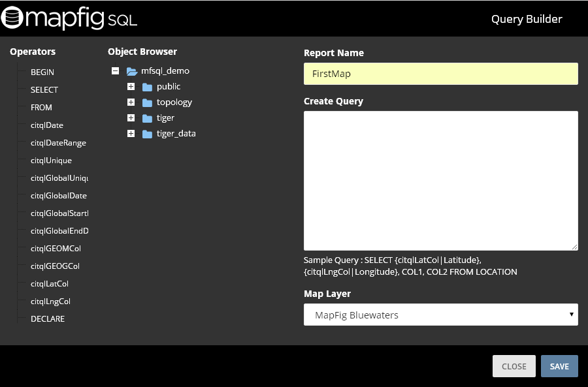
Task: Click the topology folder icon
Action: [146, 102]
